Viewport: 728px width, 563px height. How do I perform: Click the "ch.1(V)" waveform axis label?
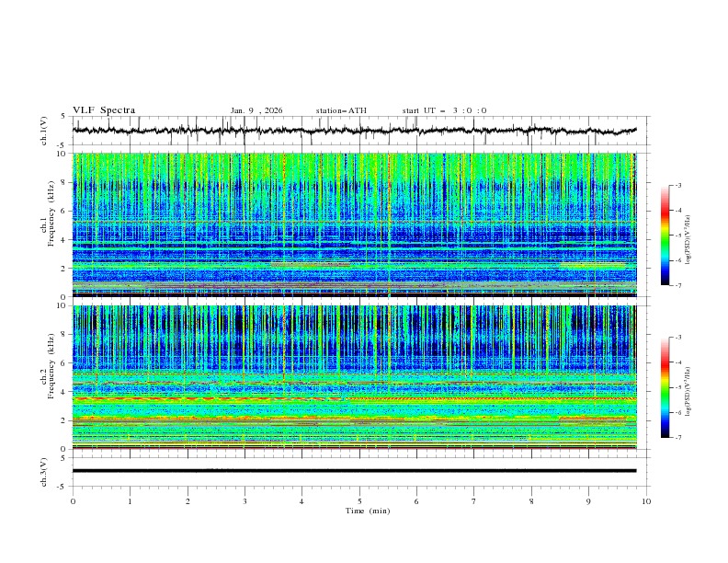[x=44, y=131]
